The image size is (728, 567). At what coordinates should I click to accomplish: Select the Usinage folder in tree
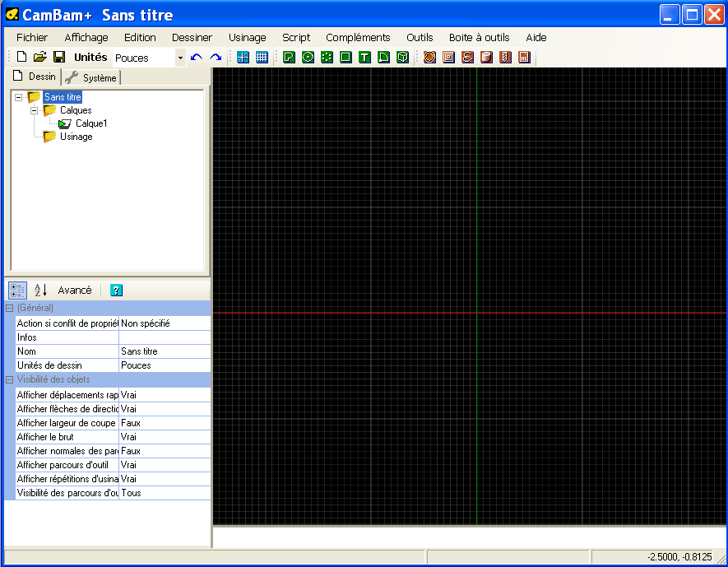[77, 137]
